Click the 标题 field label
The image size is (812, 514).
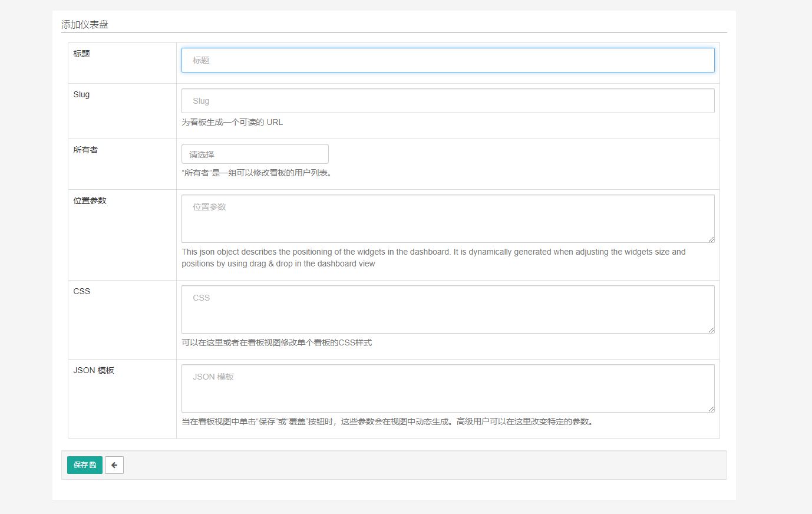point(80,54)
